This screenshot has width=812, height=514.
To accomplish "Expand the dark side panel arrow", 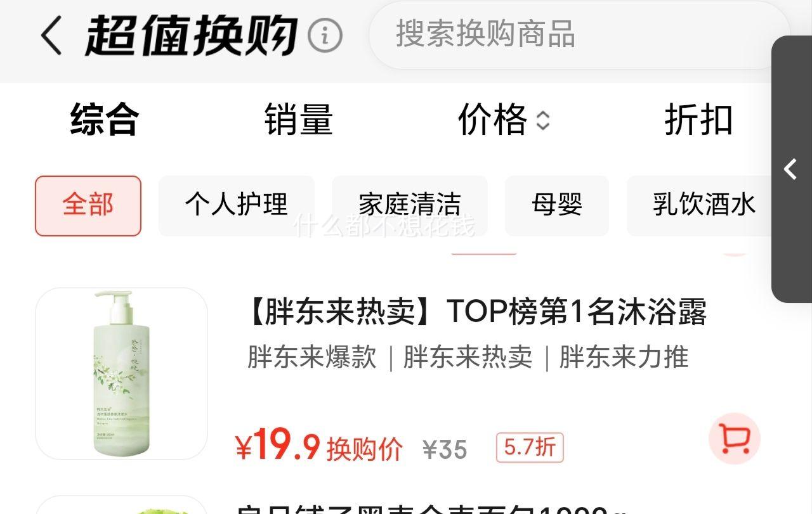I will coord(790,169).
